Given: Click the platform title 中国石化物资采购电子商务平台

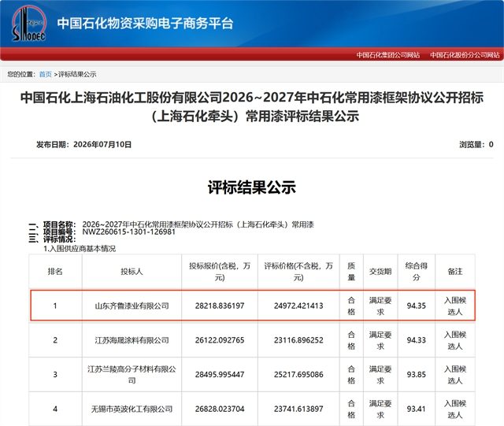Looking at the screenshot, I should (145, 24).
